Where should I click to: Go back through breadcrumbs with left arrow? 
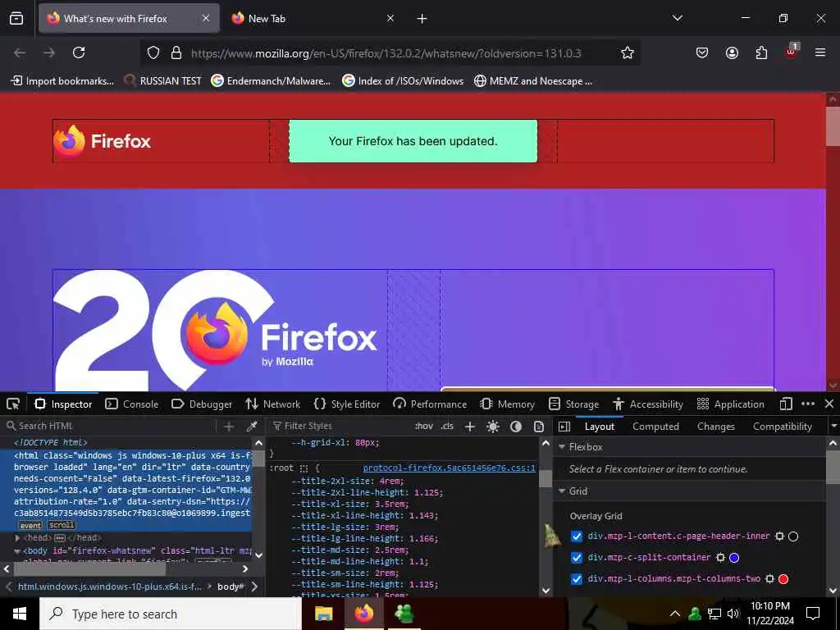click(8, 587)
